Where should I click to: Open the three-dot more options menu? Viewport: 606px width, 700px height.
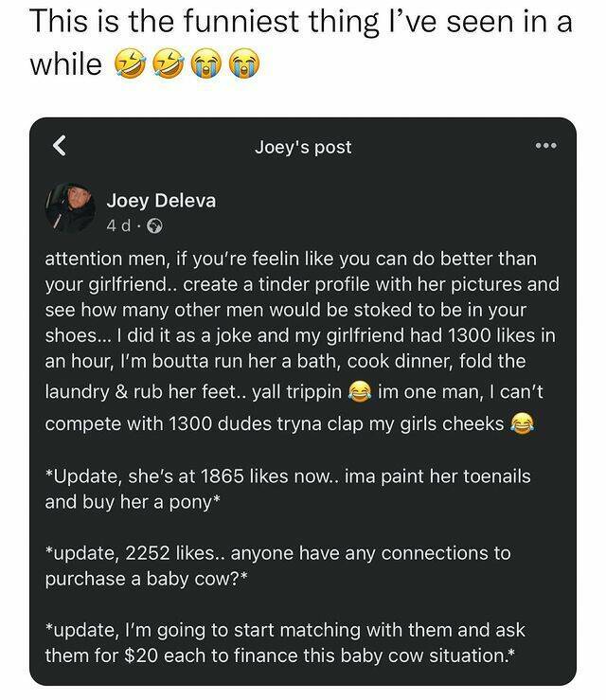tap(546, 146)
